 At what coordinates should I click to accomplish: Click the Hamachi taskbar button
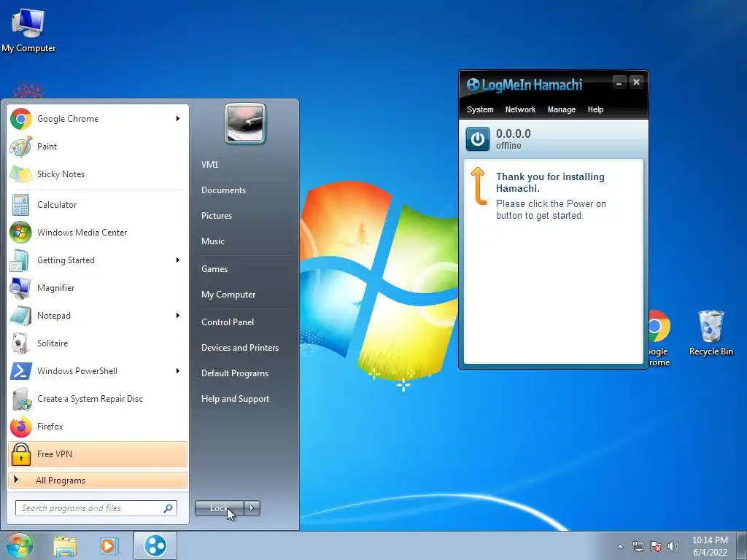[x=155, y=545]
